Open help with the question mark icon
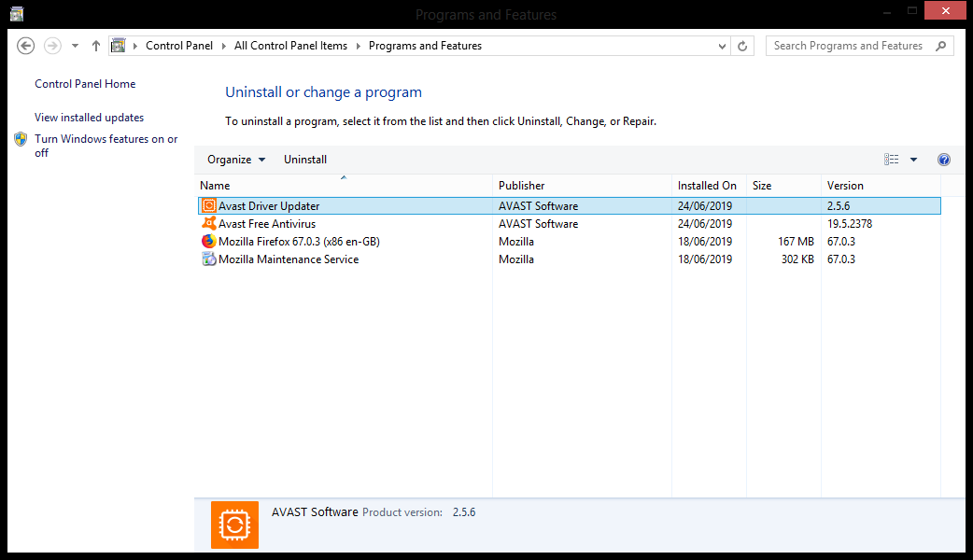 tap(944, 160)
